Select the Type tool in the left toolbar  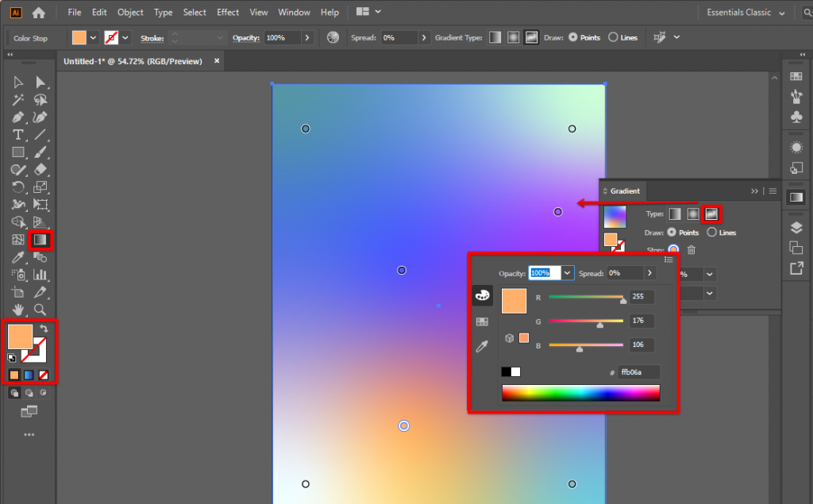17,135
